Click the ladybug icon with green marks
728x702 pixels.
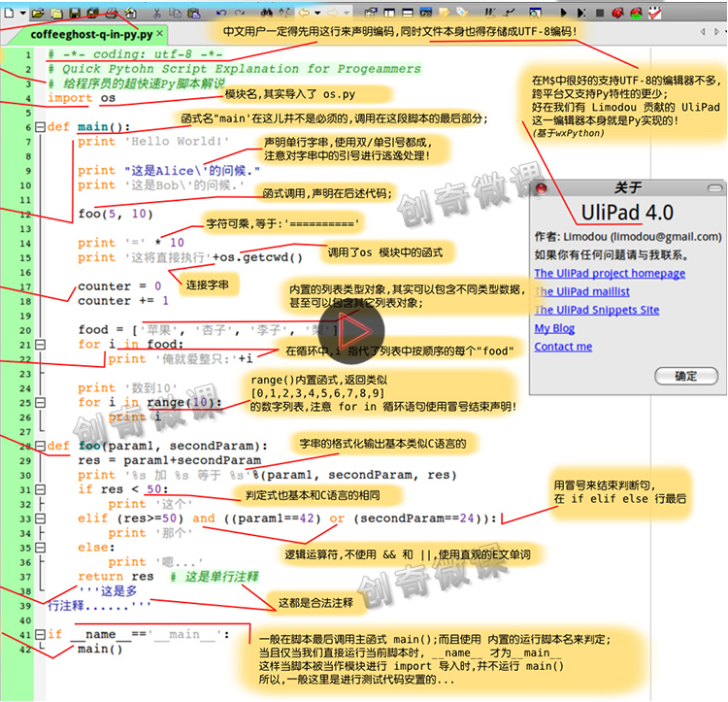pyautogui.click(x=636, y=13)
